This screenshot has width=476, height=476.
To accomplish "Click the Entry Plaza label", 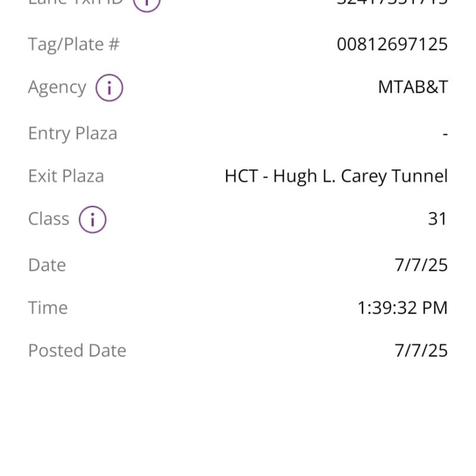I will [73, 133].
